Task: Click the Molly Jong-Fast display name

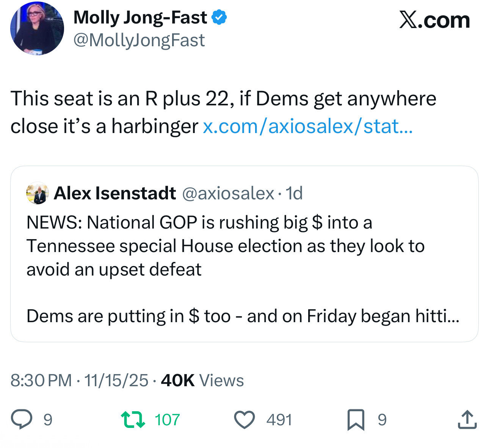Action: 140,18
